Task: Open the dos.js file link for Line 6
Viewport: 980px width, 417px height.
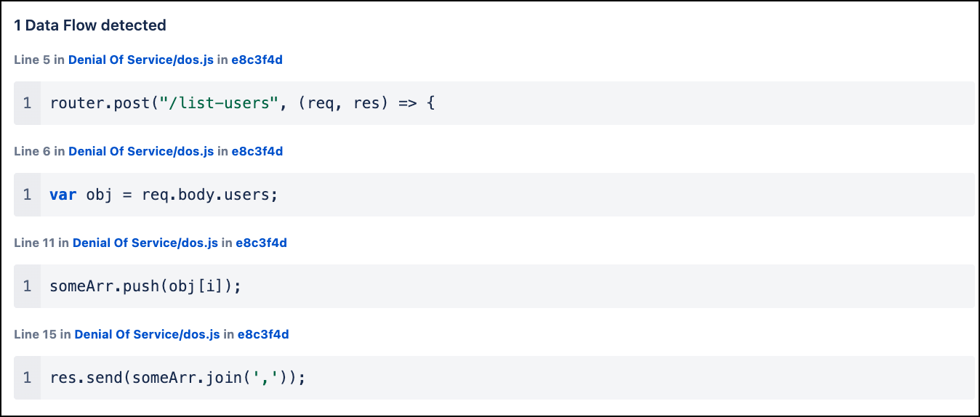Action: [141, 151]
